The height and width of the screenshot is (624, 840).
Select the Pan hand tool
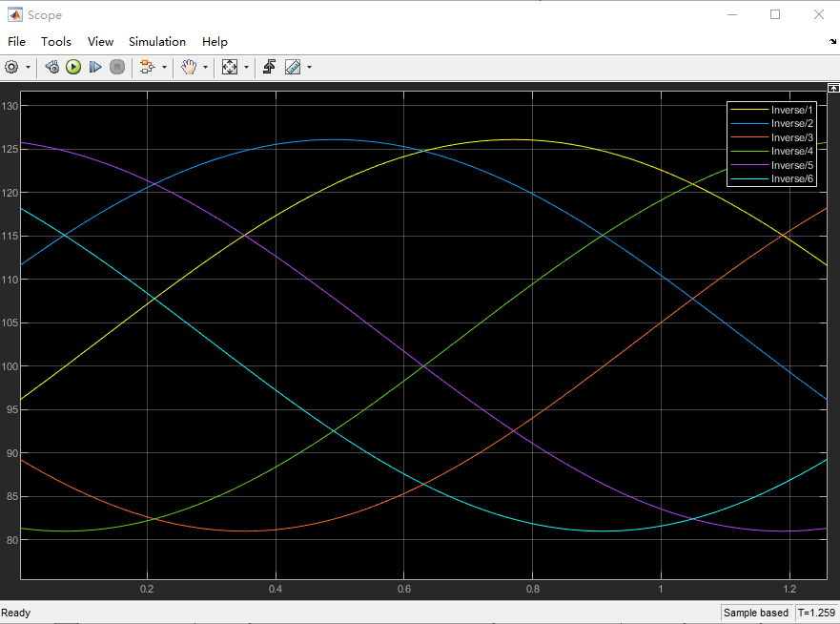click(189, 67)
